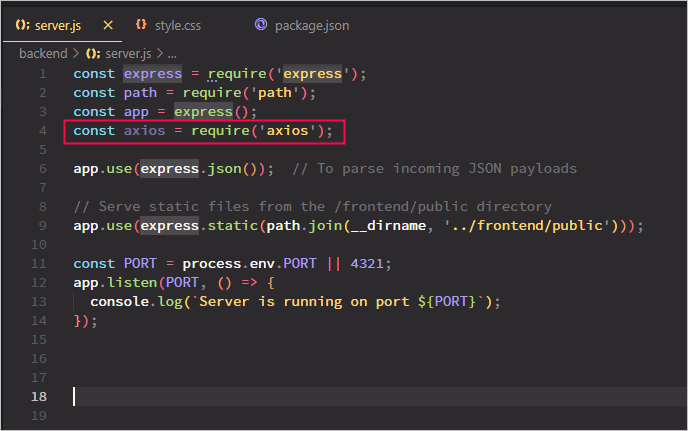Click the style.css braces icon
688x431 pixels.
click(x=140, y=25)
